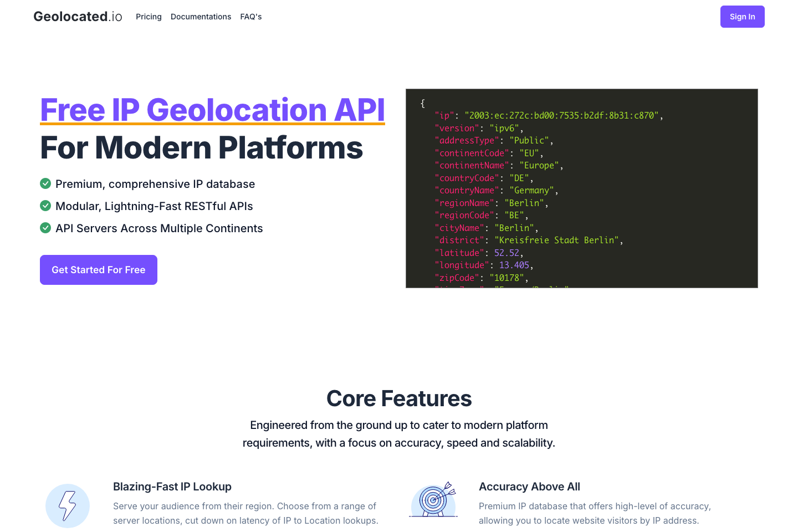
Task: Click the Geolocated.io logo
Action: pyautogui.click(x=78, y=16)
